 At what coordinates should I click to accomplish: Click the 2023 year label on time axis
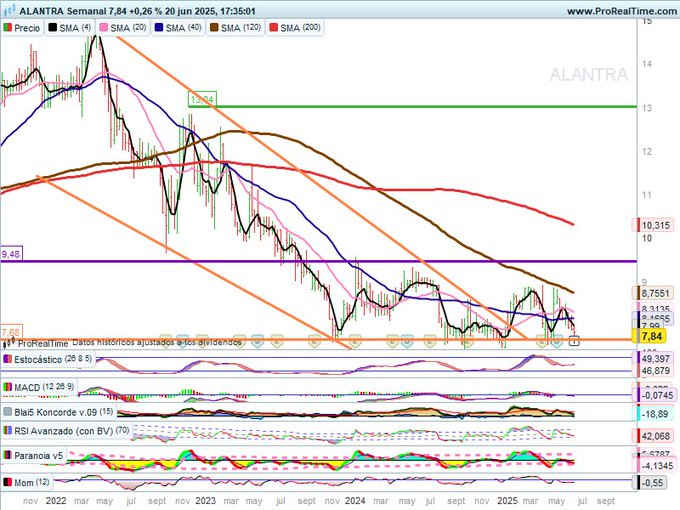point(205,501)
